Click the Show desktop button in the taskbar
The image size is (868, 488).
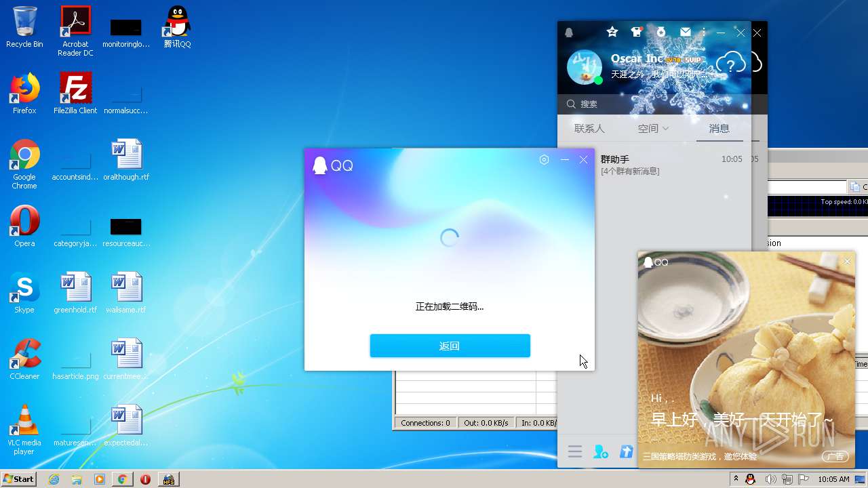coord(861,479)
